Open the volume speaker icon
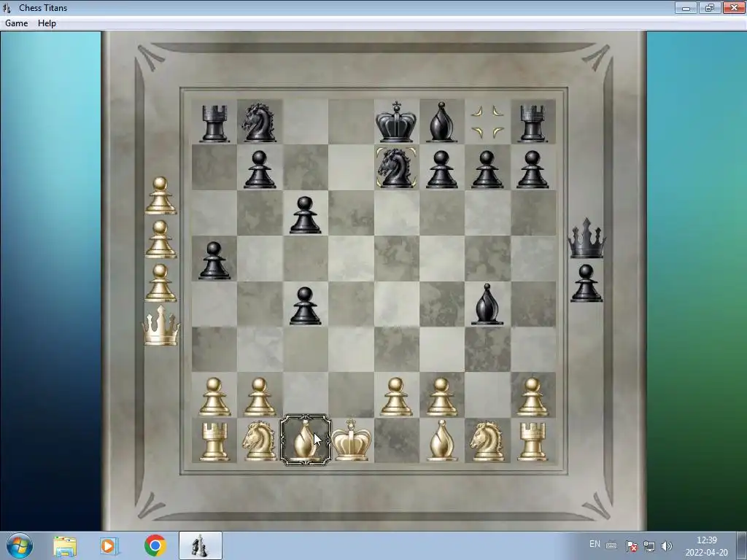The width and height of the screenshot is (747, 560). coord(667,545)
